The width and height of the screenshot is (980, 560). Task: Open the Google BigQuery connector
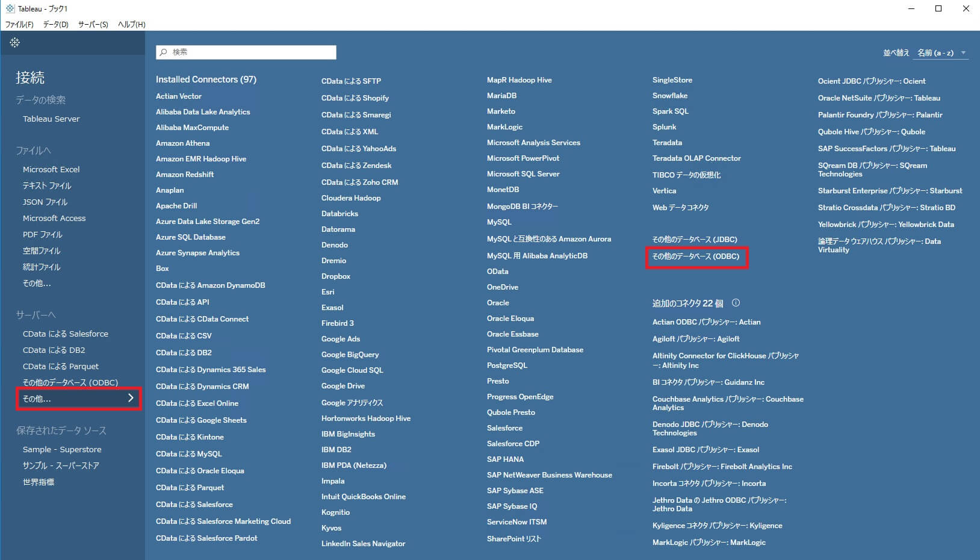tap(349, 354)
